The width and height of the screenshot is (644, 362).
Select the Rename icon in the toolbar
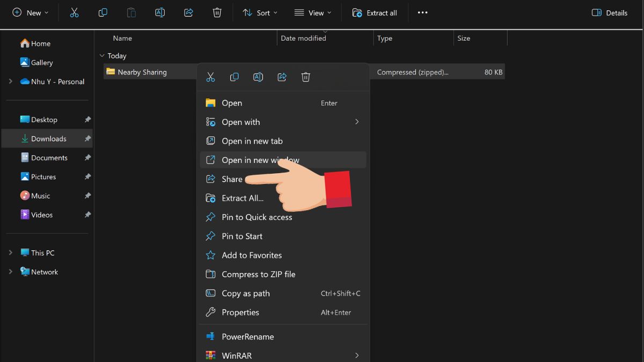159,12
